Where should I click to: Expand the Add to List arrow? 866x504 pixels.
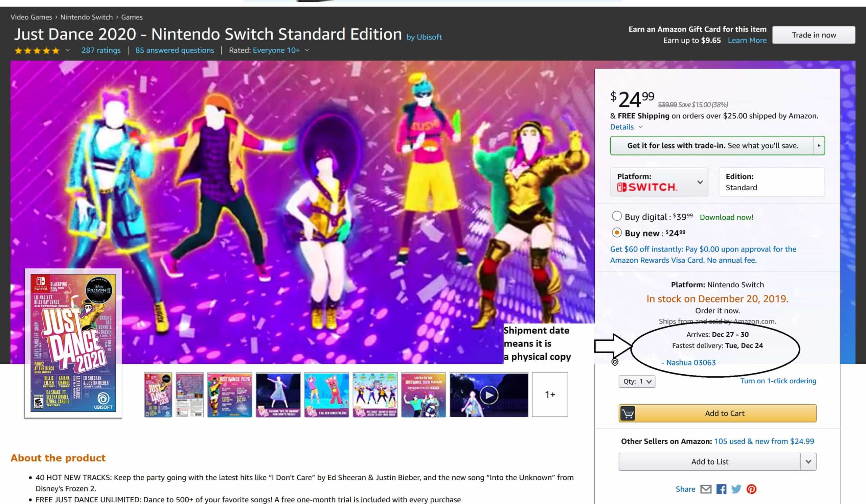808,462
